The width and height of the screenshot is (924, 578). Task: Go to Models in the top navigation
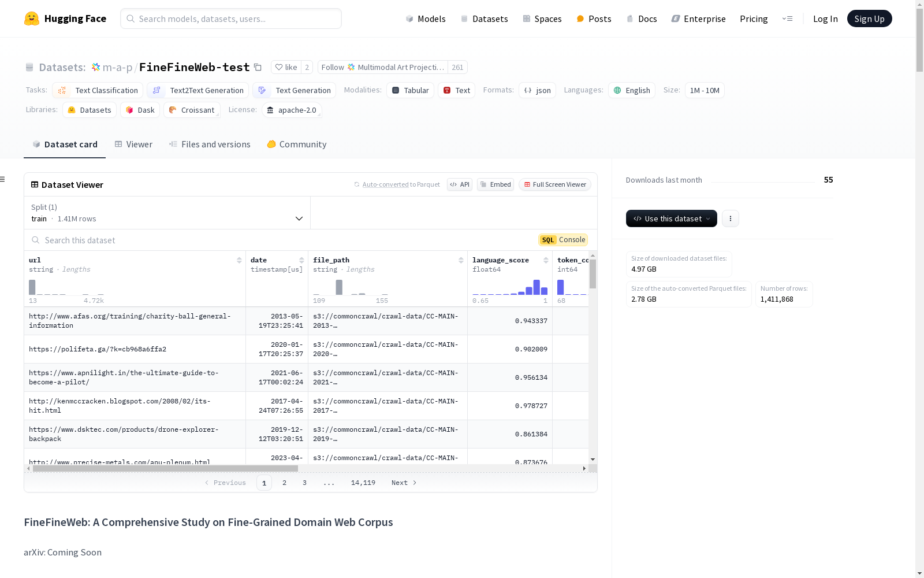coord(426,18)
